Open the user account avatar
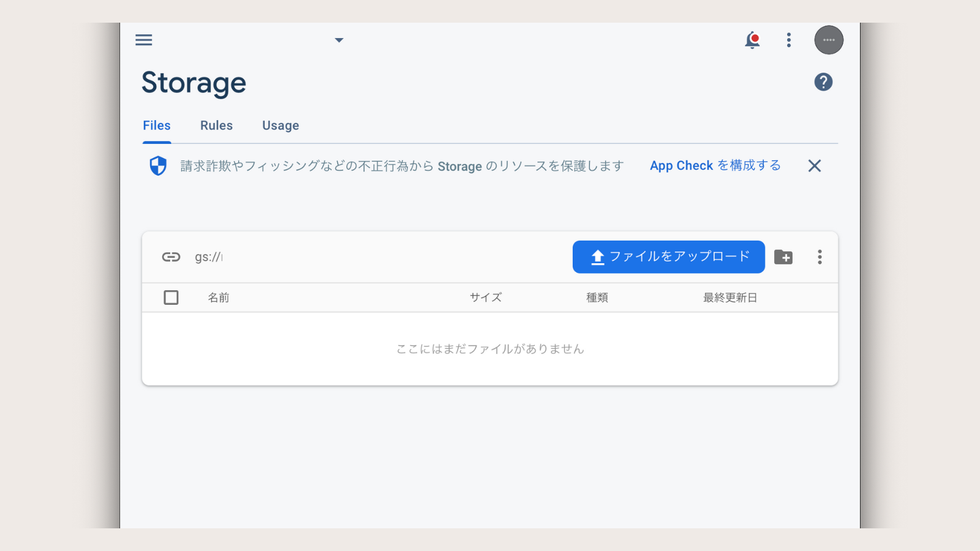The image size is (980, 551). [x=829, y=40]
